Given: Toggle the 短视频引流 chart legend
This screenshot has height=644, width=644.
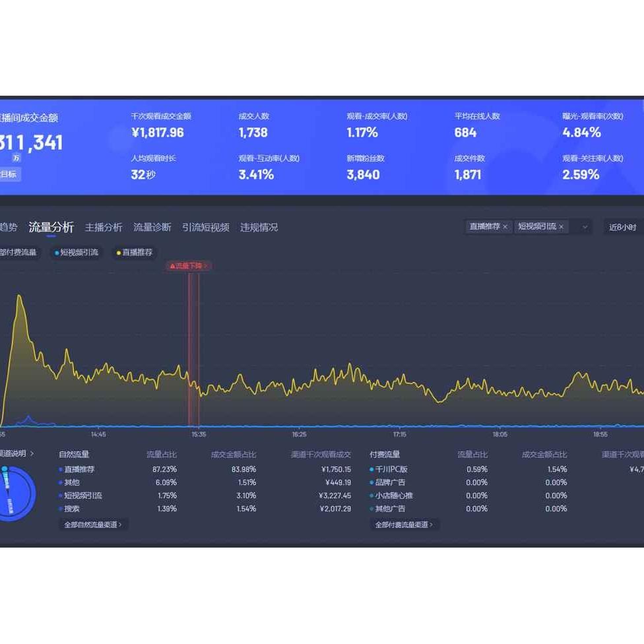Looking at the screenshot, I should point(77,252).
